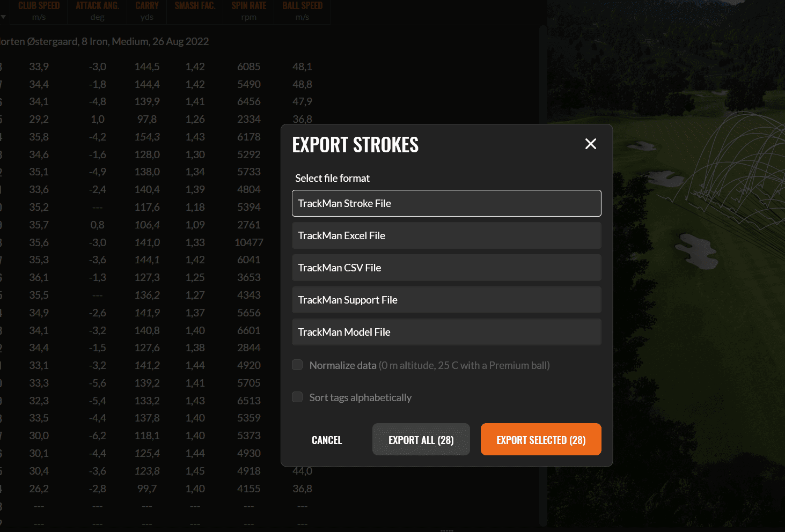Sort by the SPIN RATE column header
Image resolution: width=785 pixels, height=532 pixels.
click(x=248, y=11)
